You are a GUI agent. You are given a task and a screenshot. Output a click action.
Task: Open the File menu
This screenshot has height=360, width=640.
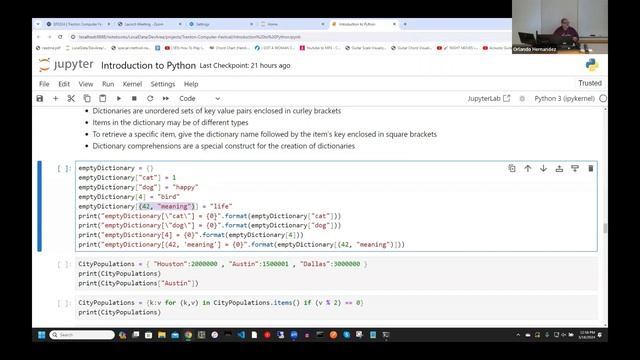pyautogui.click(x=44, y=84)
